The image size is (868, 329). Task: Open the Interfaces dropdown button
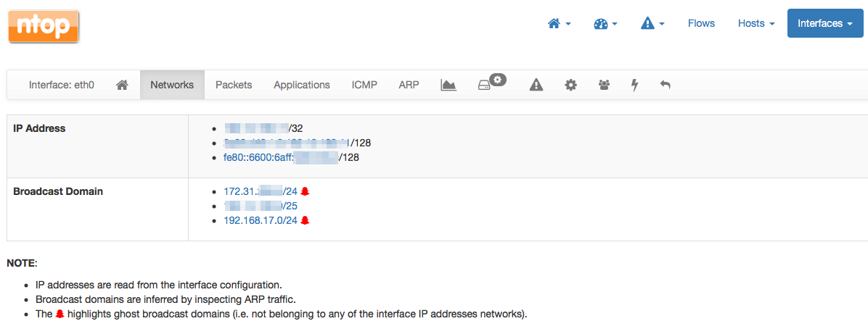(825, 23)
